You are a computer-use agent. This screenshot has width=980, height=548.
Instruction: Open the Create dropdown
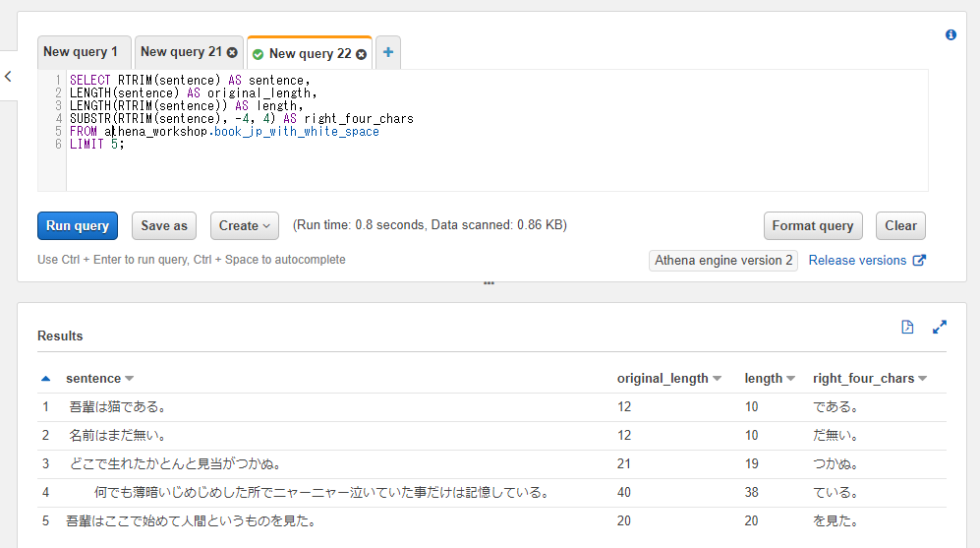point(245,225)
